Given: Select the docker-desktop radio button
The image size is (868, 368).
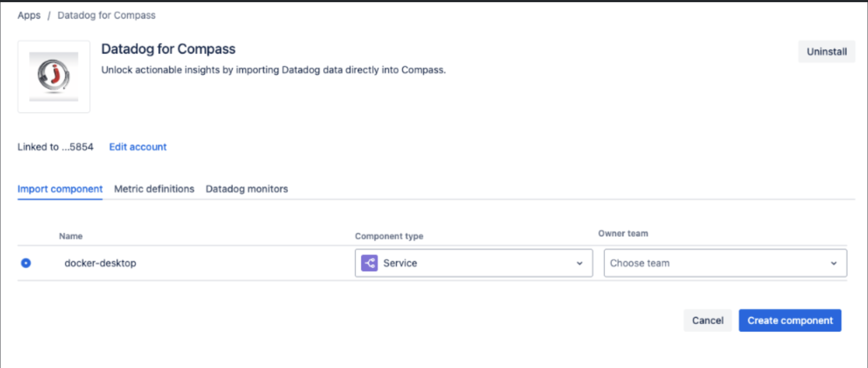Looking at the screenshot, I should click(x=26, y=263).
